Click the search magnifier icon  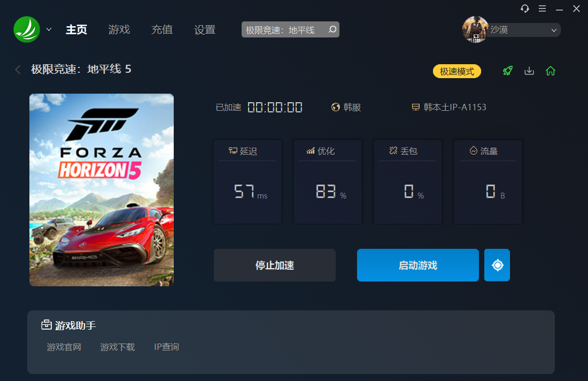(x=332, y=29)
